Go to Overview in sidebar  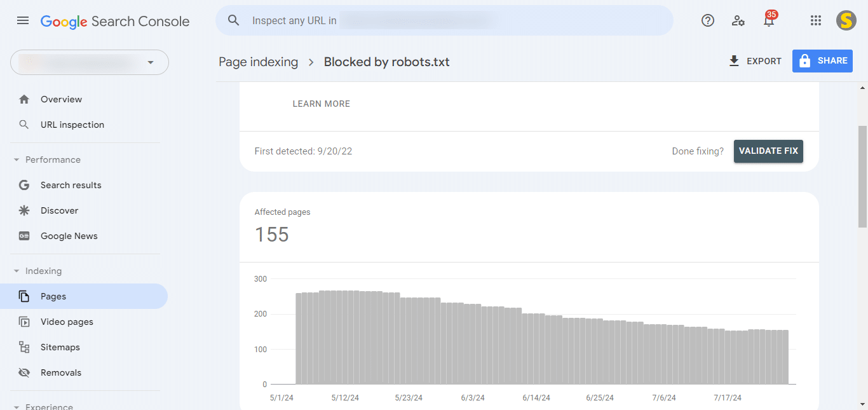point(84,99)
